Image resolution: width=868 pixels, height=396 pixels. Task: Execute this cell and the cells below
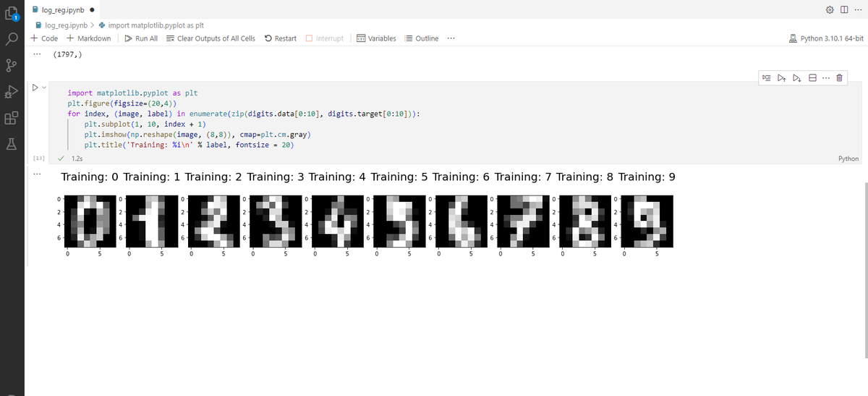click(x=797, y=77)
